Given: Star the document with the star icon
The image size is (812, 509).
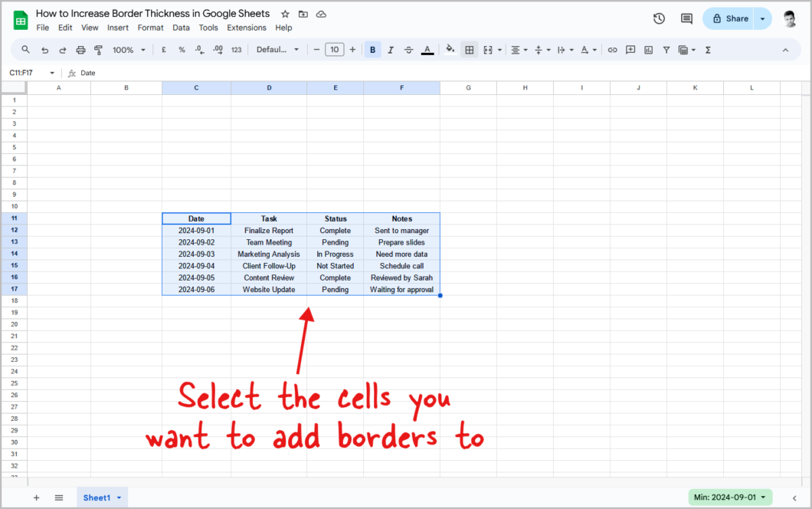Looking at the screenshot, I should pyautogui.click(x=285, y=14).
